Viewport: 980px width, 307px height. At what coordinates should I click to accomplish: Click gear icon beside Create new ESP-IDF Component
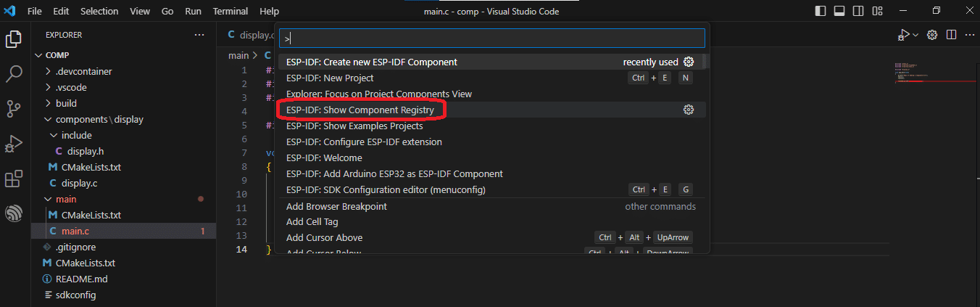pos(689,62)
